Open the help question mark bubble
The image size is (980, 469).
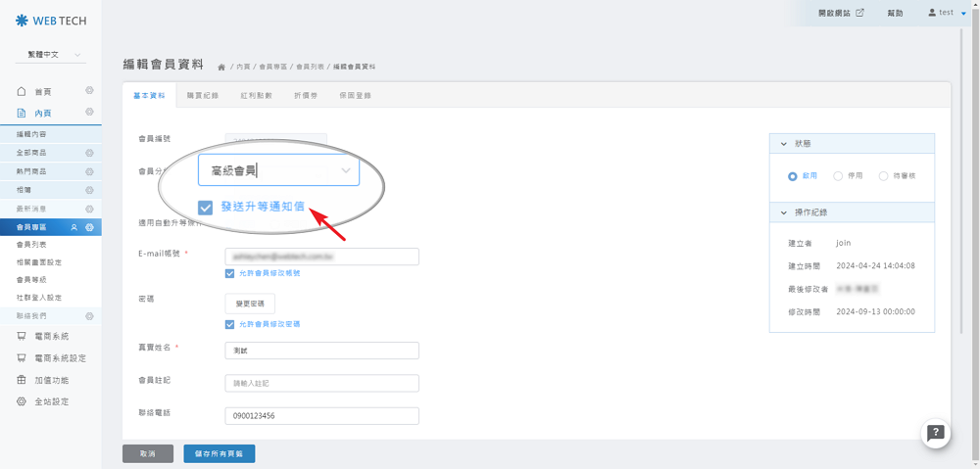coord(936,433)
